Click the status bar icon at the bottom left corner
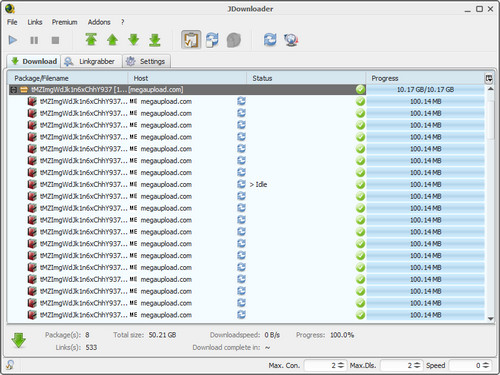 coord(10,365)
